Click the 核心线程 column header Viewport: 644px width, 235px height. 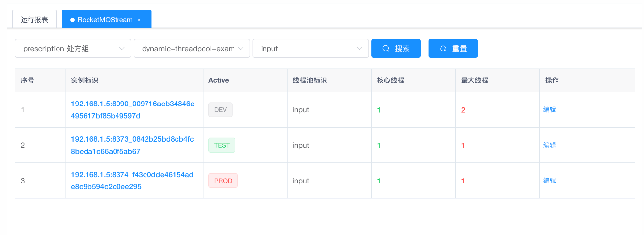(x=390, y=80)
